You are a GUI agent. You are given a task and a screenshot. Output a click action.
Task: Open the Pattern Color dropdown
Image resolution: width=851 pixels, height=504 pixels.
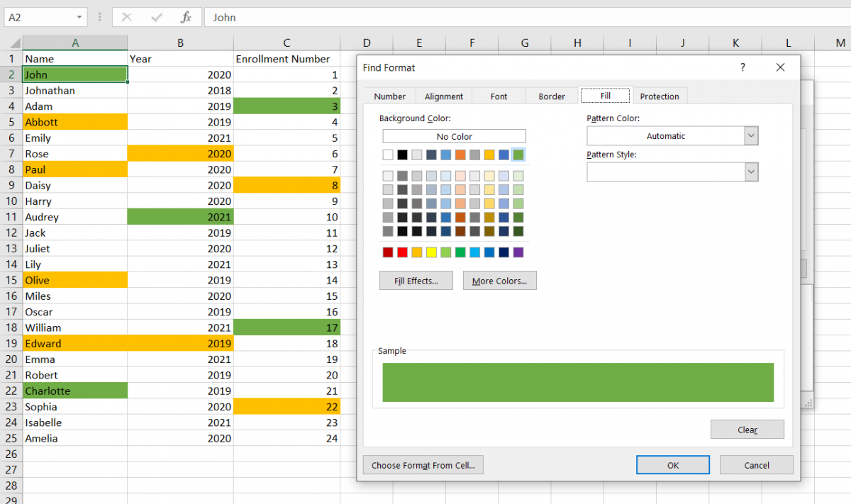pyautogui.click(x=751, y=136)
